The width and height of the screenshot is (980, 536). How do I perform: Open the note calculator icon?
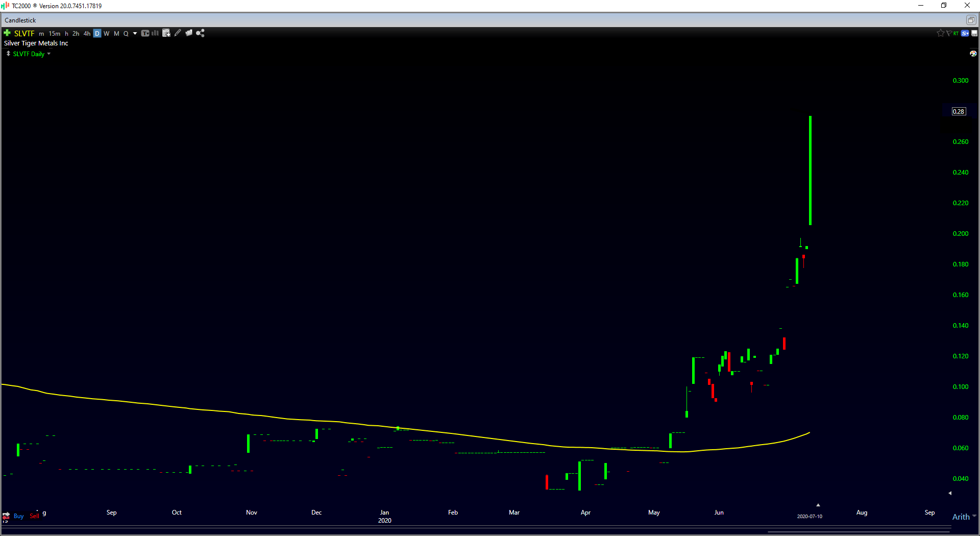coord(166,33)
